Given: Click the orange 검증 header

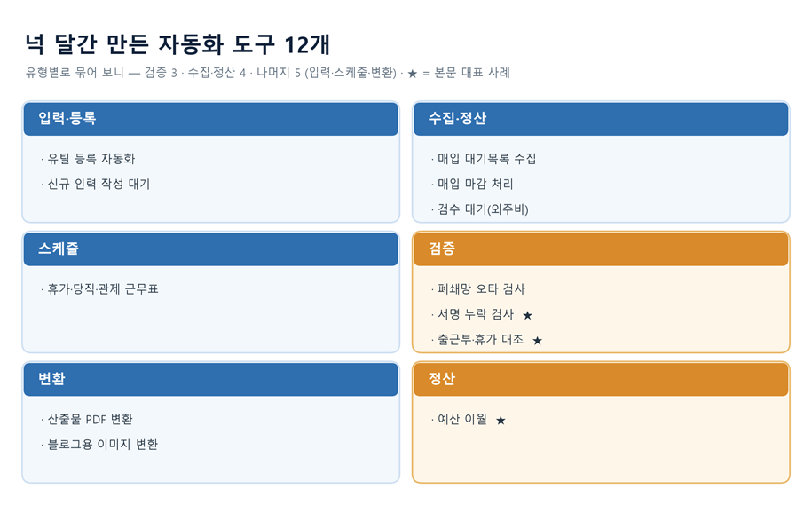Looking at the screenshot, I should 601,249.
